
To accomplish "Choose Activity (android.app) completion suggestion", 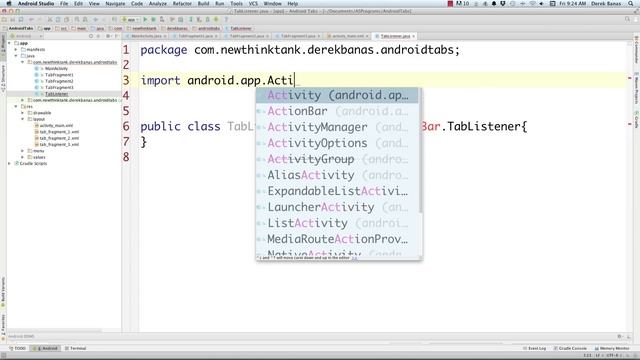I will pyautogui.click(x=337, y=95).
